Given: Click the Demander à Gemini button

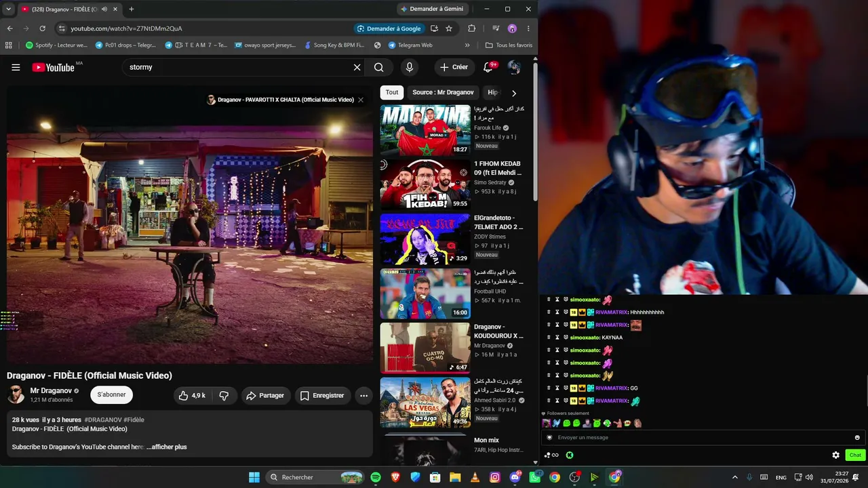Looking at the screenshot, I should point(432,9).
